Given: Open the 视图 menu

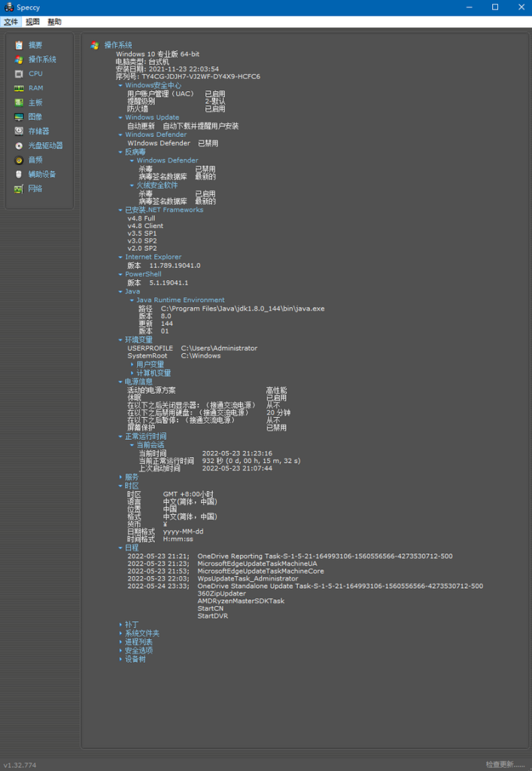Looking at the screenshot, I should pyautogui.click(x=32, y=22).
